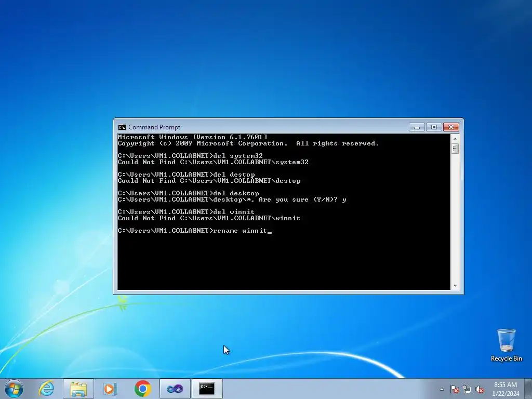Click the scrollbar thumb in Command Prompt
Screen dimensions: 532x399
[x=455, y=149]
